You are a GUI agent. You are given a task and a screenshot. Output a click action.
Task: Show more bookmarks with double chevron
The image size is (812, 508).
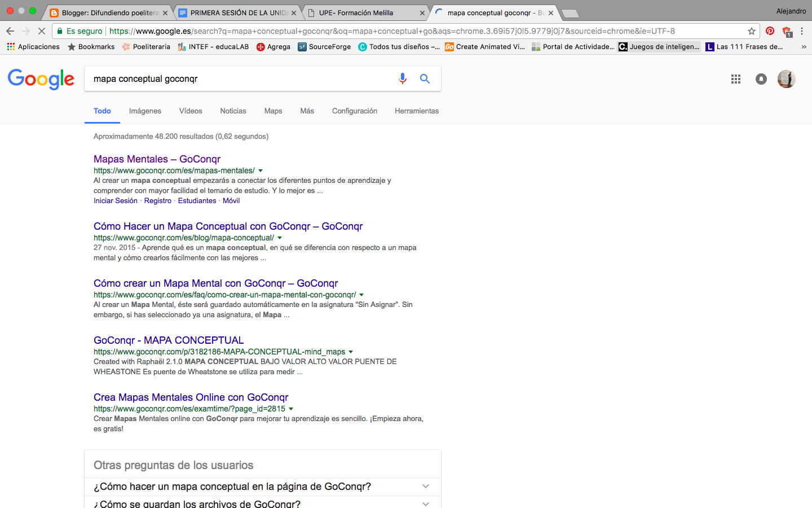tap(804, 47)
